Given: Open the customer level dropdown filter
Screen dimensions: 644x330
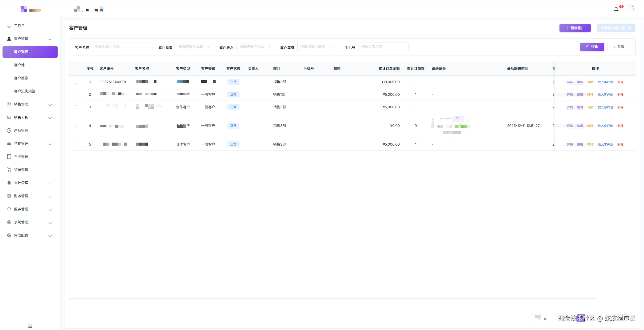Looking at the screenshot, I should click(316, 47).
